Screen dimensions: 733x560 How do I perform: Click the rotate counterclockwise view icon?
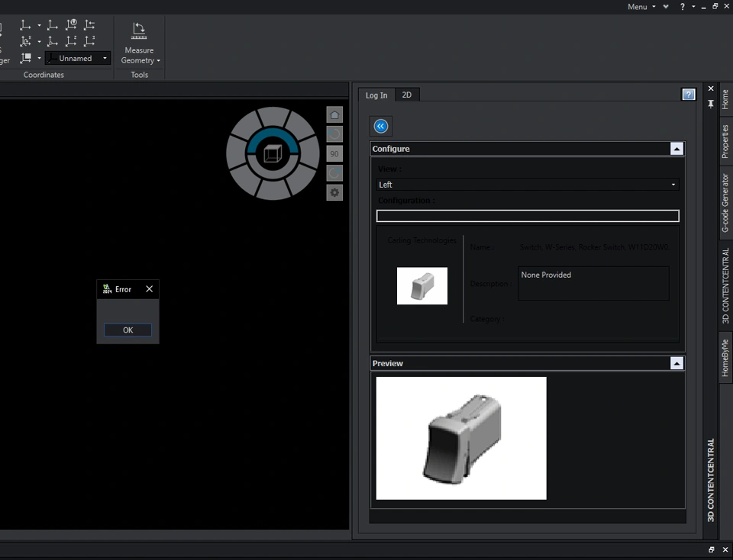point(334,134)
